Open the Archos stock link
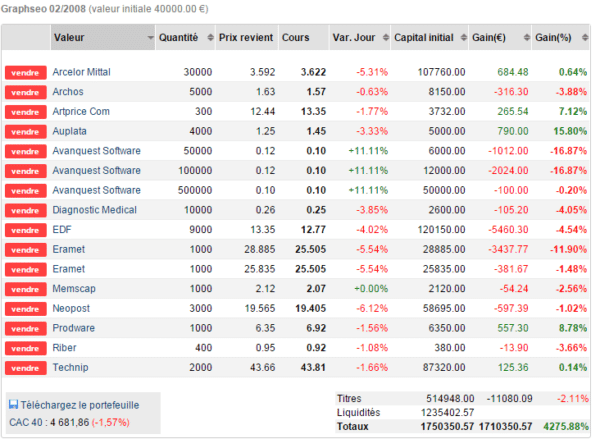 68,92
